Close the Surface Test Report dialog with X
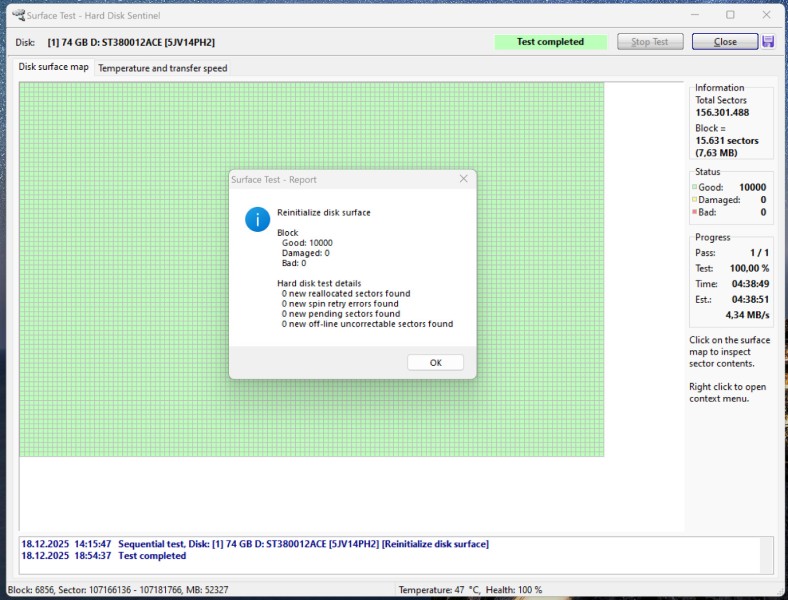Screen dimensions: 788x600 (x=463, y=179)
